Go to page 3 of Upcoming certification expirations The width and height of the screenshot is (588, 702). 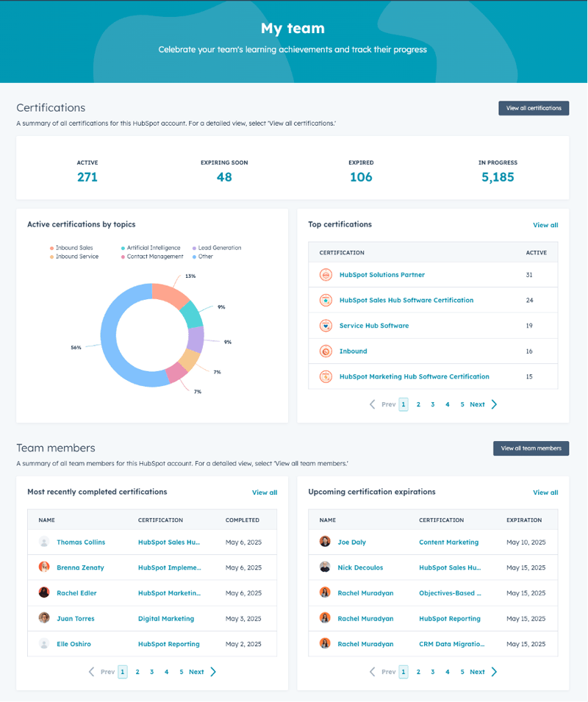(433, 672)
